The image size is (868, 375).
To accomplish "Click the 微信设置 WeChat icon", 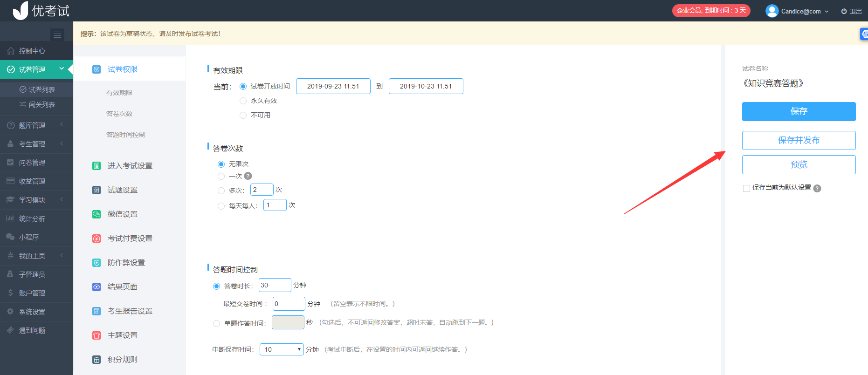I will pyautogui.click(x=96, y=214).
